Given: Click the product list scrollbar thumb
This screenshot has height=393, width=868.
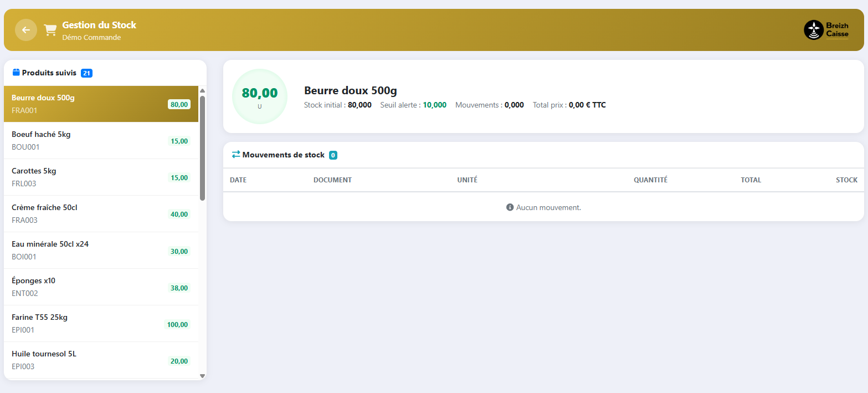Looking at the screenshot, I should click(202, 147).
